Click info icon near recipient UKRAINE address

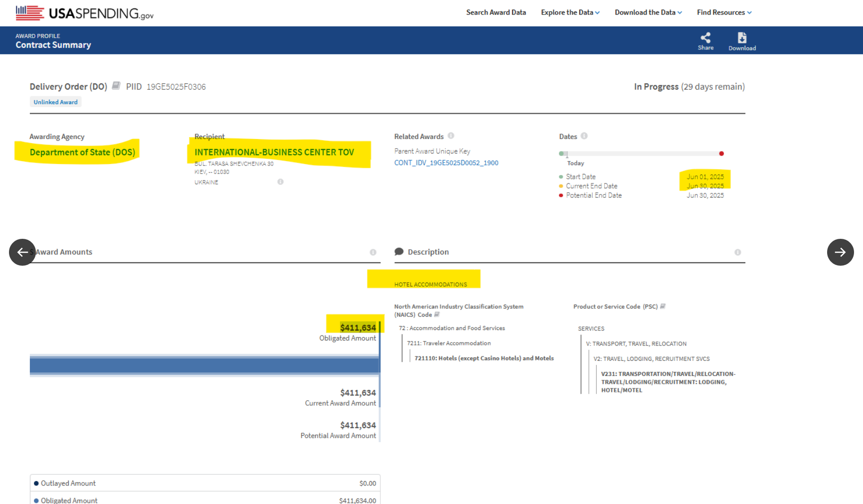pyautogui.click(x=281, y=181)
